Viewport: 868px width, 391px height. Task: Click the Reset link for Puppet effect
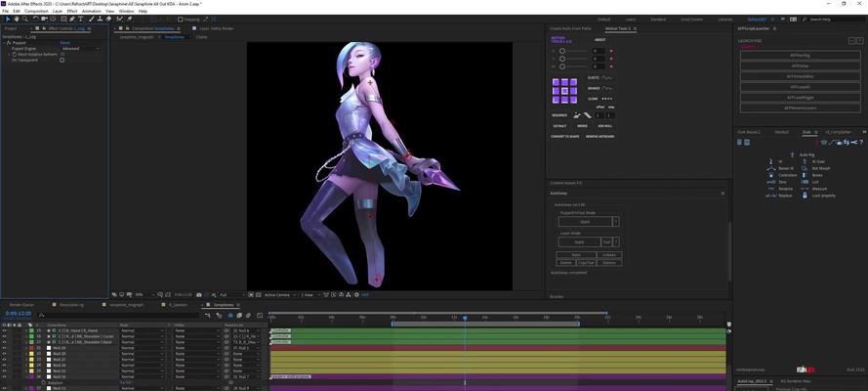[64, 43]
